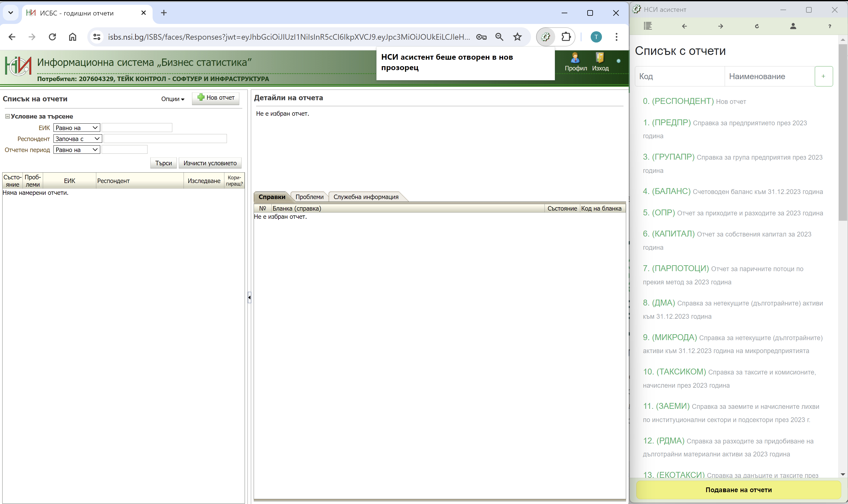Bookmark this page with the star

[x=517, y=37]
